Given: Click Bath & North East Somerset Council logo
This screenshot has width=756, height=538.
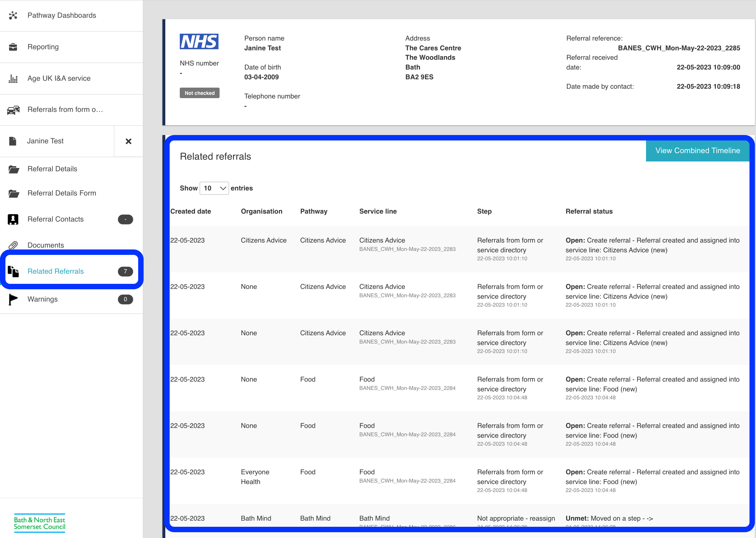Looking at the screenshot, I should [x=39, y=523].
